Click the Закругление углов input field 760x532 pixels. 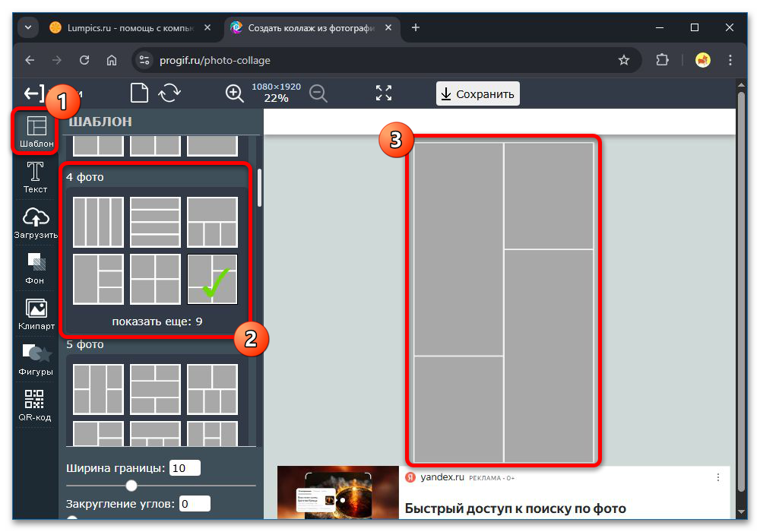pyautogui.click(x=195, y=503)
